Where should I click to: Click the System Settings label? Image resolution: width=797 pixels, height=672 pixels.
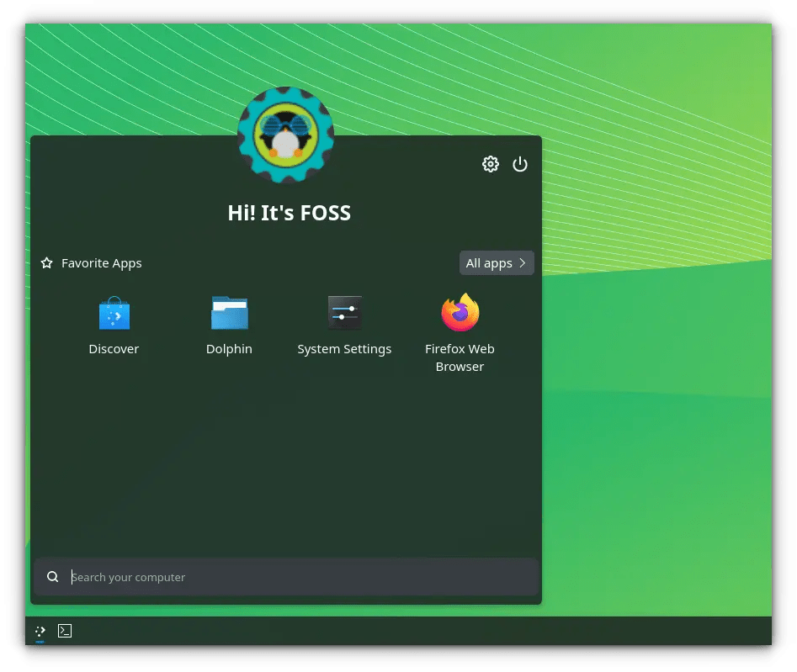(344, 348)
